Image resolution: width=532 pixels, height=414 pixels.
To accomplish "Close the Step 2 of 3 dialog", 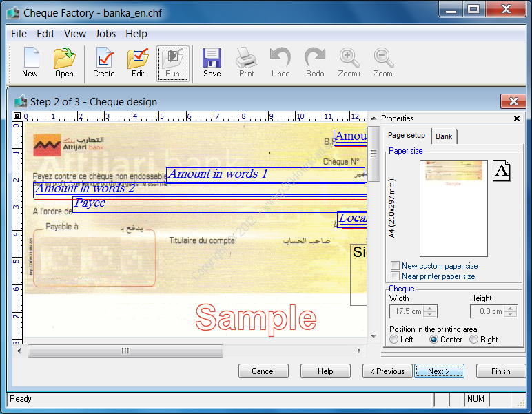I will pos(513,101).
